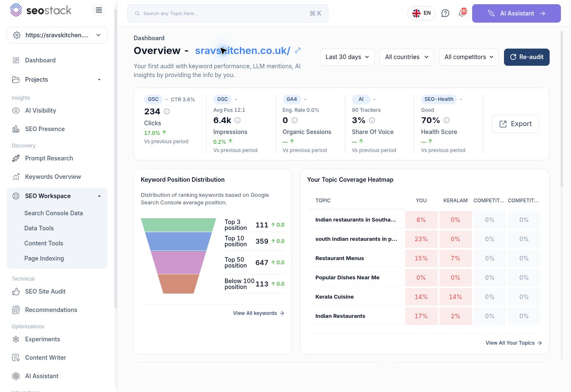Click the green Top 3 funnel segment
571x392 pixels.
pyautogui.click(x=178, y=225)
